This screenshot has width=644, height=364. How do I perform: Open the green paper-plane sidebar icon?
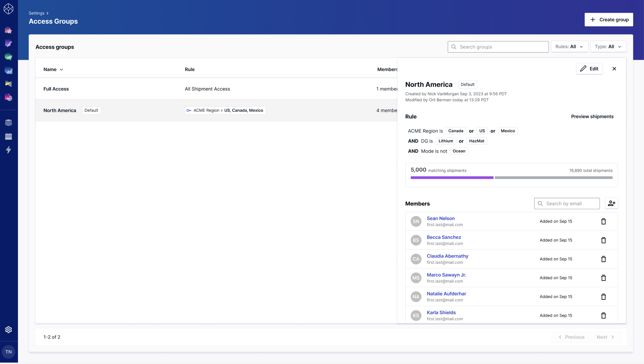[x=8, y=57]
